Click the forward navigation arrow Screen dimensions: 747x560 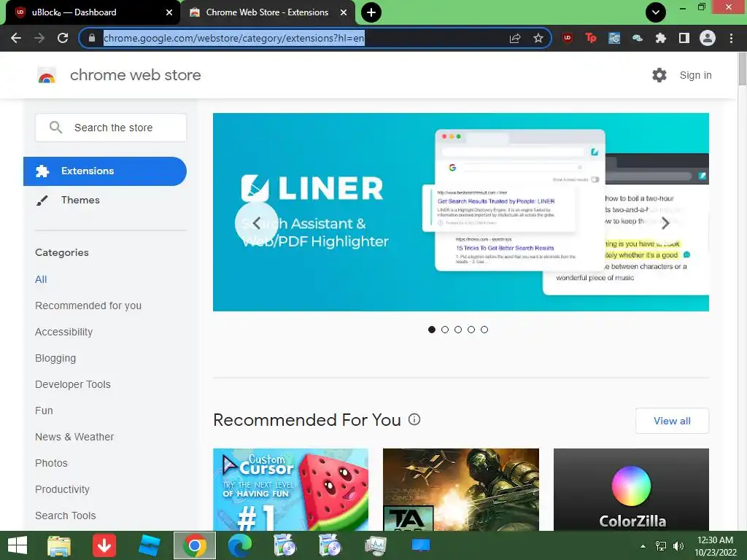pyautogui.click(x=39, y=38)
